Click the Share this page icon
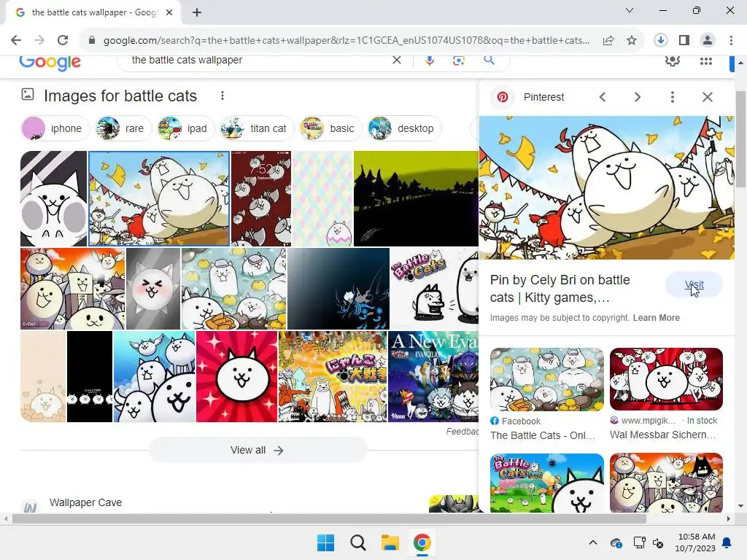Viewport: 747px width, 560px height. pos(608,41)
